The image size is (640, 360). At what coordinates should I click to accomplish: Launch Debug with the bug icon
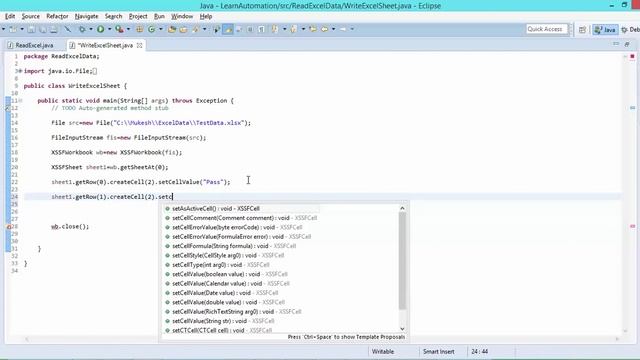pos(82,29)
